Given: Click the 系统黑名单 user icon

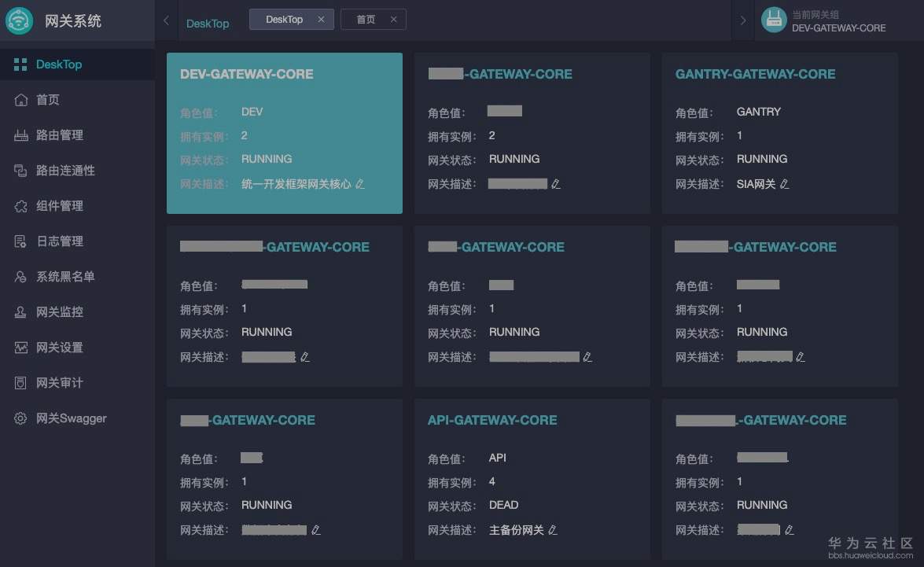Looking at the screenshot, I should 20,277.
